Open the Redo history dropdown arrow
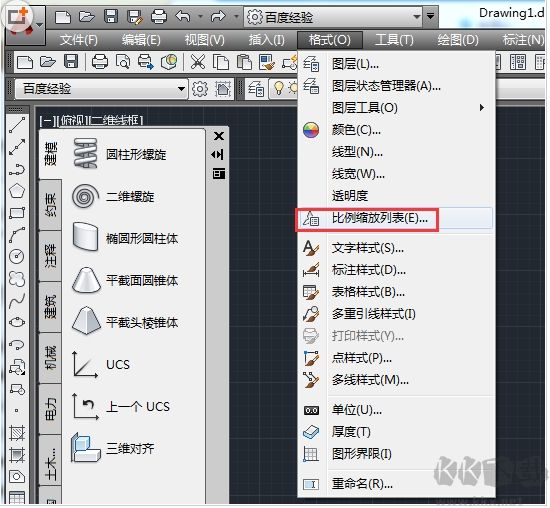The image size is (550, 508). 236,16
